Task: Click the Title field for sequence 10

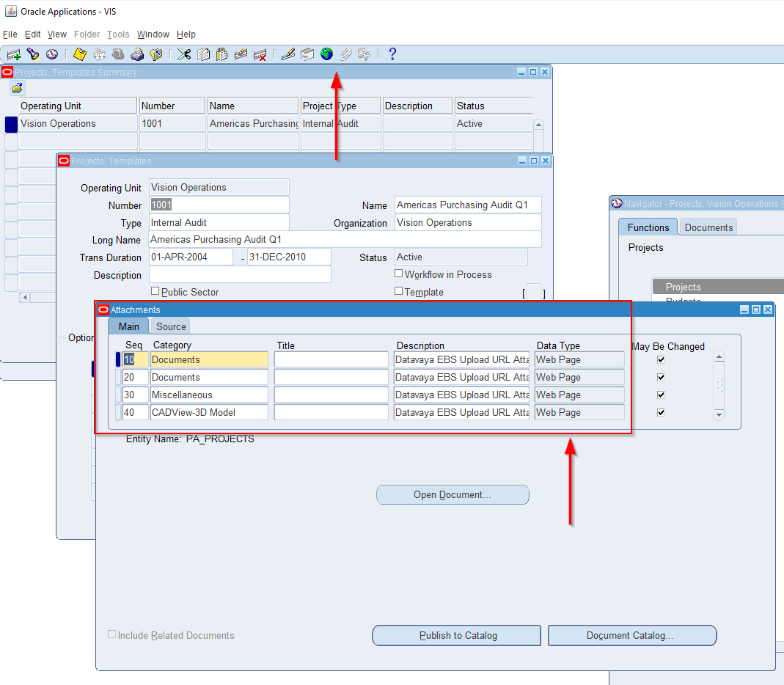Action: tap(331, 359)
